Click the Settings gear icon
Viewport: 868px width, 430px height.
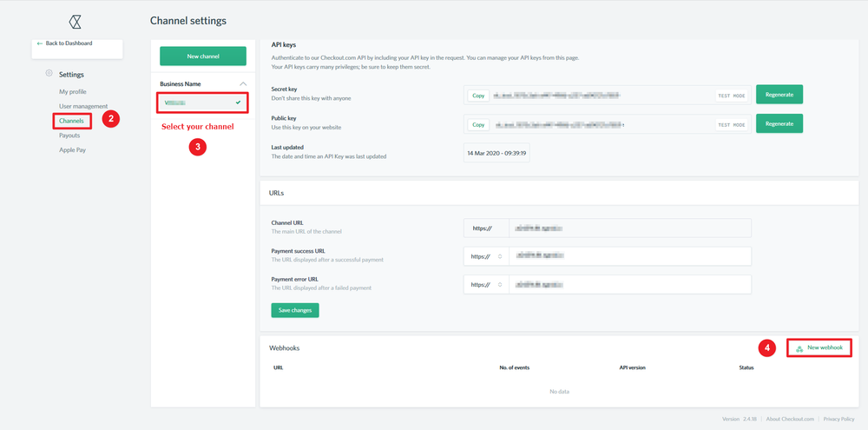(49, 74)
